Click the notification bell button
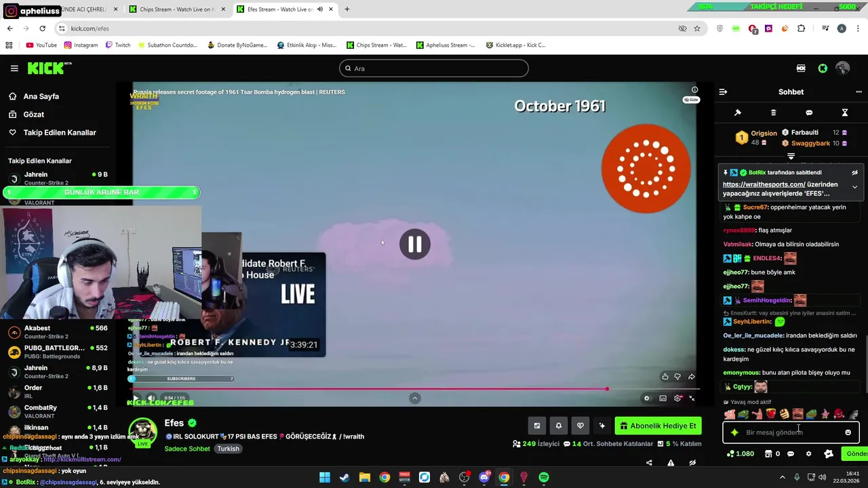Viewport: 868px width, 488px height. (558, 426)
